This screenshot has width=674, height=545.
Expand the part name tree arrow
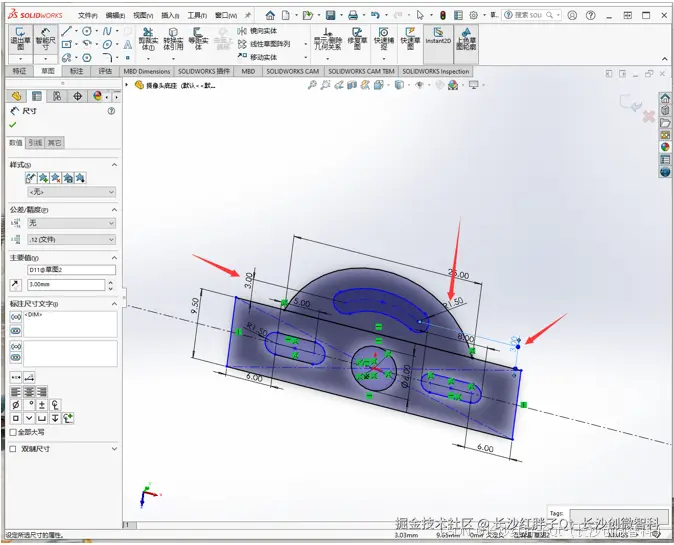coord(127,85)
